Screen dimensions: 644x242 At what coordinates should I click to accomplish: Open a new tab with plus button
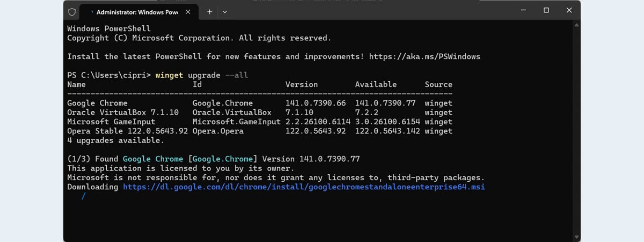coord(209,11)
